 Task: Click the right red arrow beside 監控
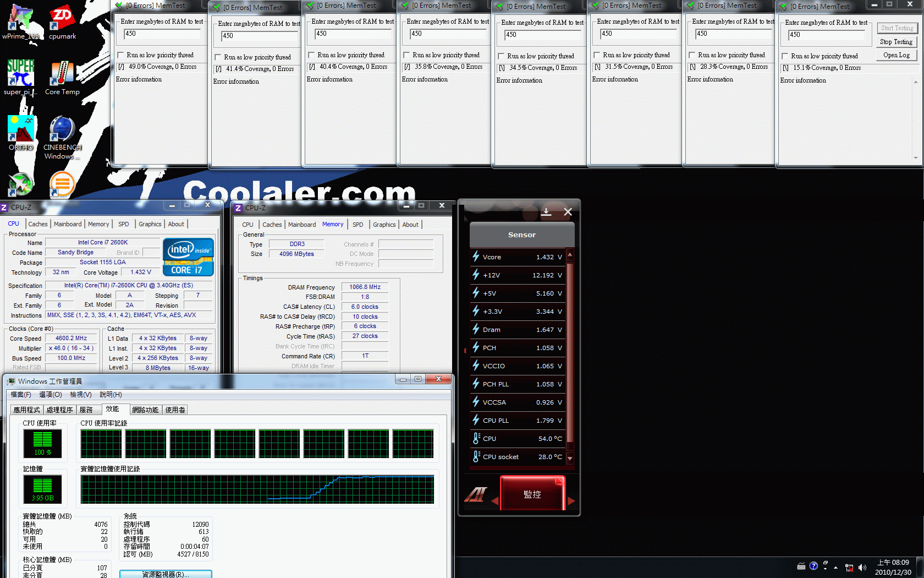coord(571,501)
